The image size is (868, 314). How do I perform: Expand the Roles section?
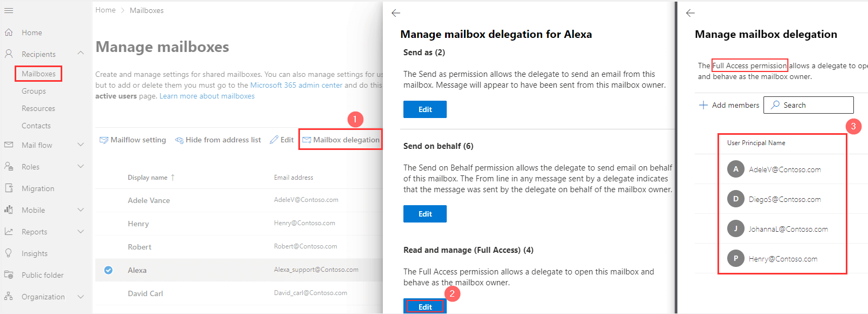pos(80,166)
